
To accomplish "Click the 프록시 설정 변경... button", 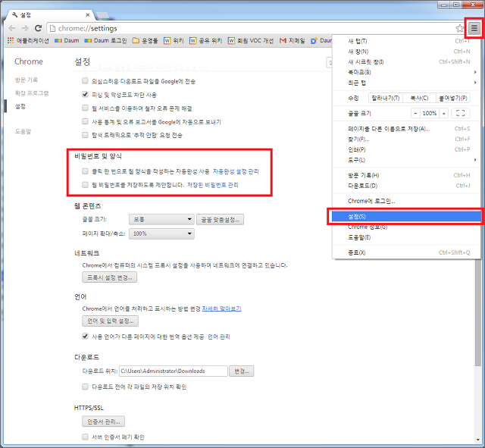I will (x=109, y=277).
